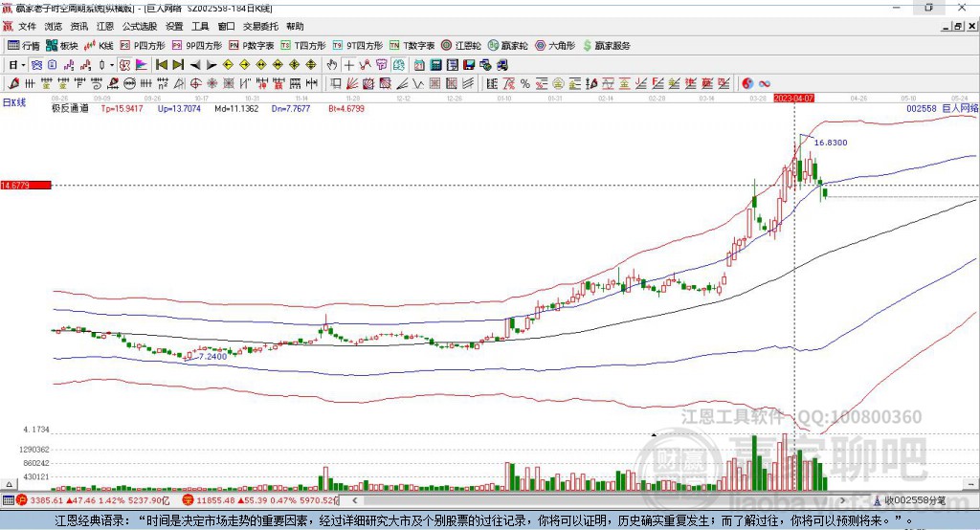The width and height of the screenshot is (980, 530).
Task: Move chart right with black arrow
Action: point(212,65)
